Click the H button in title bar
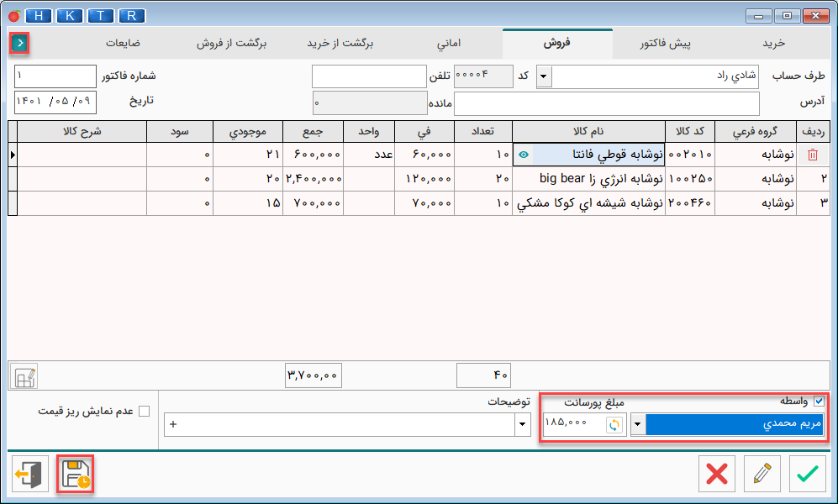The image size is (838, 504). pos(40,15)
